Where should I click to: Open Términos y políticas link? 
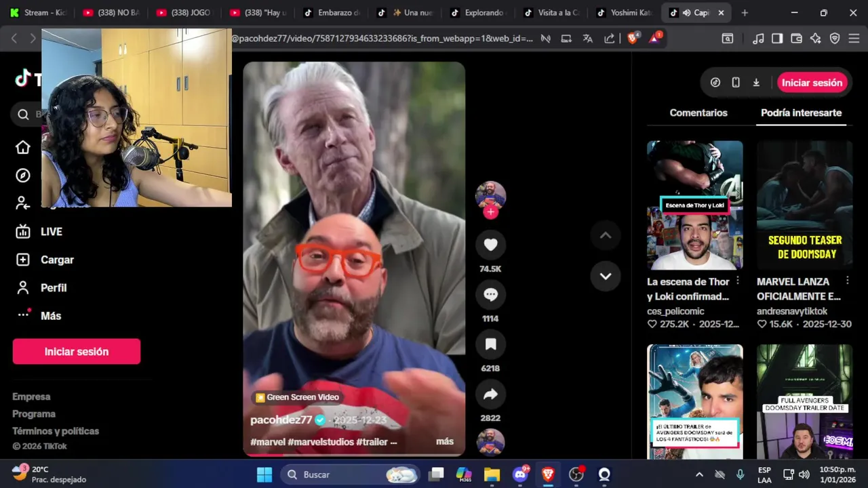[x=56, y=431]
